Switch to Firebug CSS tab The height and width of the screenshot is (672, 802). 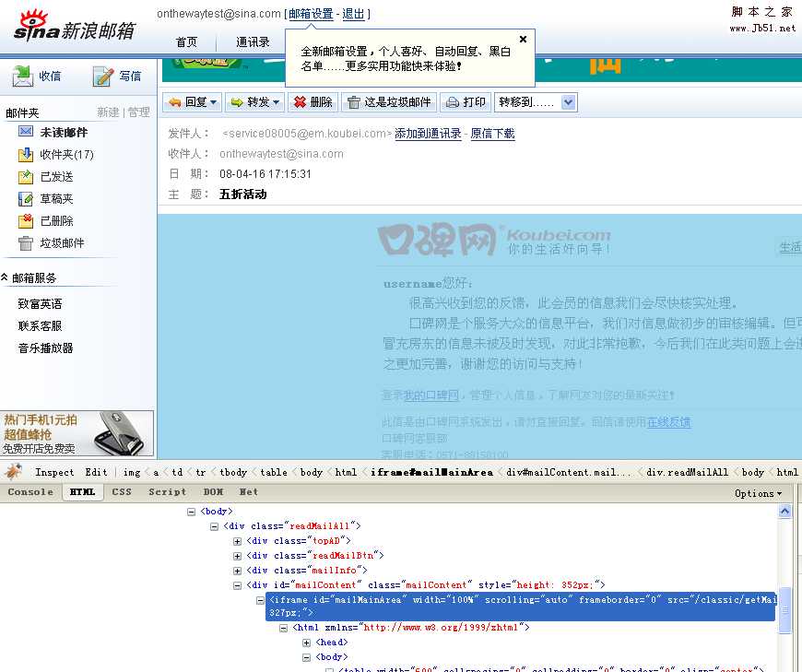pos(122,492)
